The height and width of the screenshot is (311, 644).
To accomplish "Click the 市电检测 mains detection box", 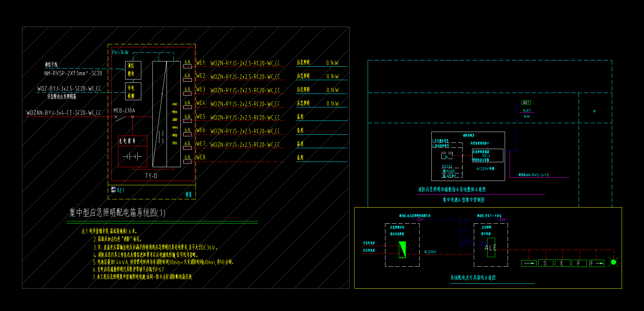I will 133,91.
